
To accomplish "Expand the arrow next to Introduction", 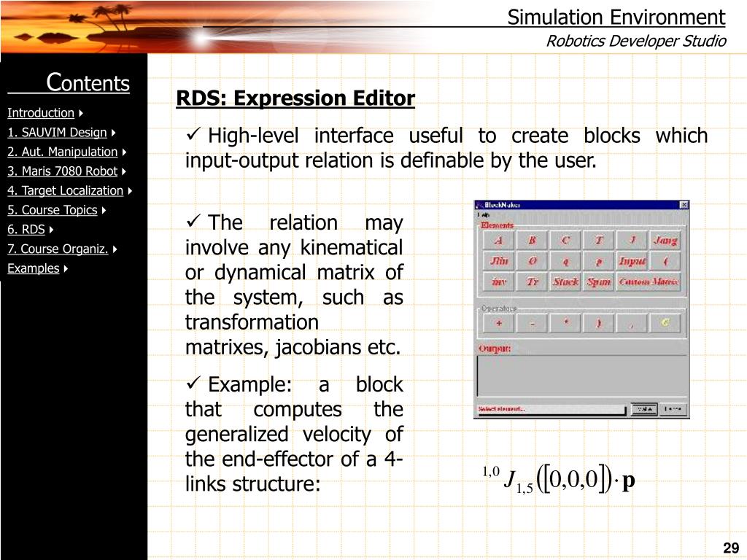I will pyautogui.click(x=81, y=113).
